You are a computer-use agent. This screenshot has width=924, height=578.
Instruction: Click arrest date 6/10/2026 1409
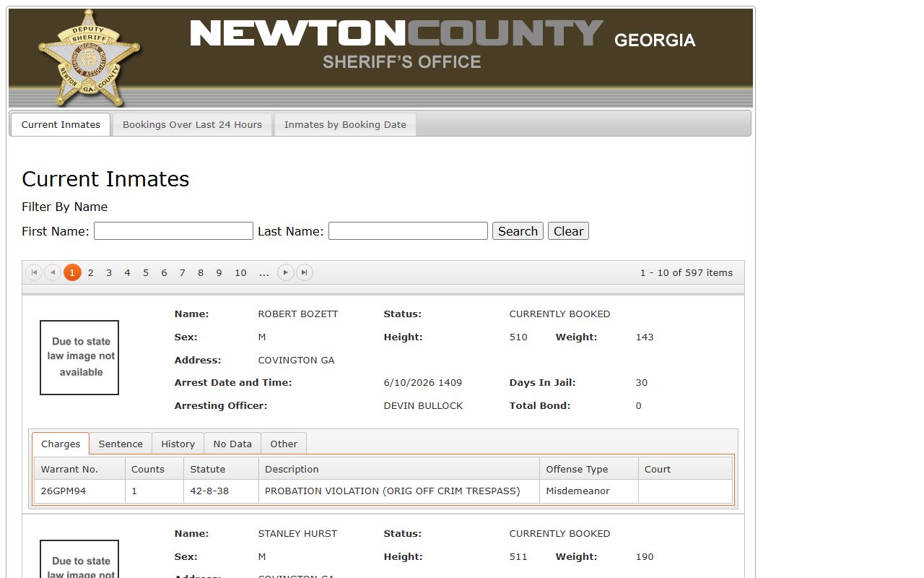pyautogui.click(x=423, y=382)
